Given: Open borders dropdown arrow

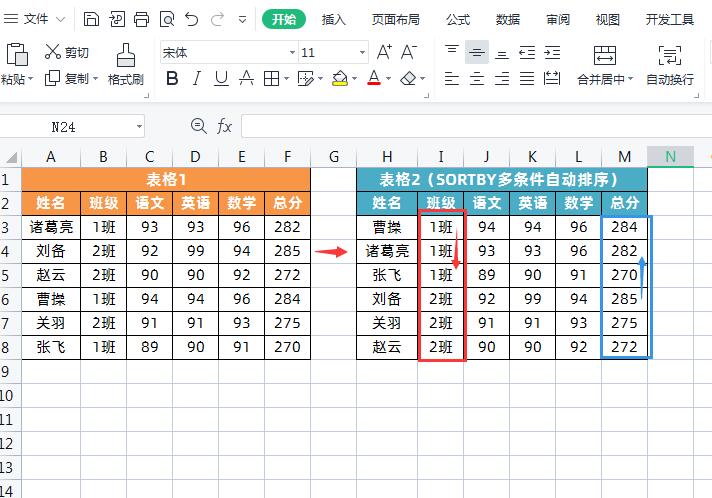Looking at the screenshot, I should pos(287,79).
